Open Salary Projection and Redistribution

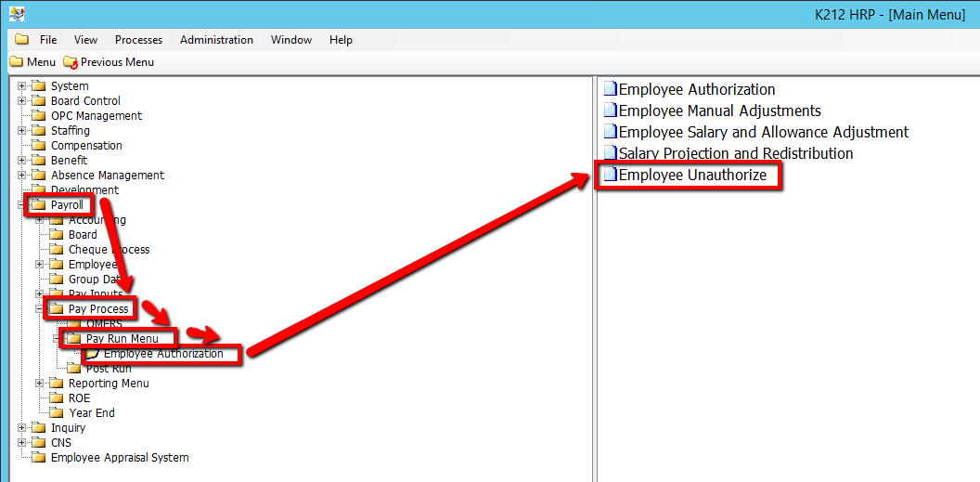click(x=735, y=153)
